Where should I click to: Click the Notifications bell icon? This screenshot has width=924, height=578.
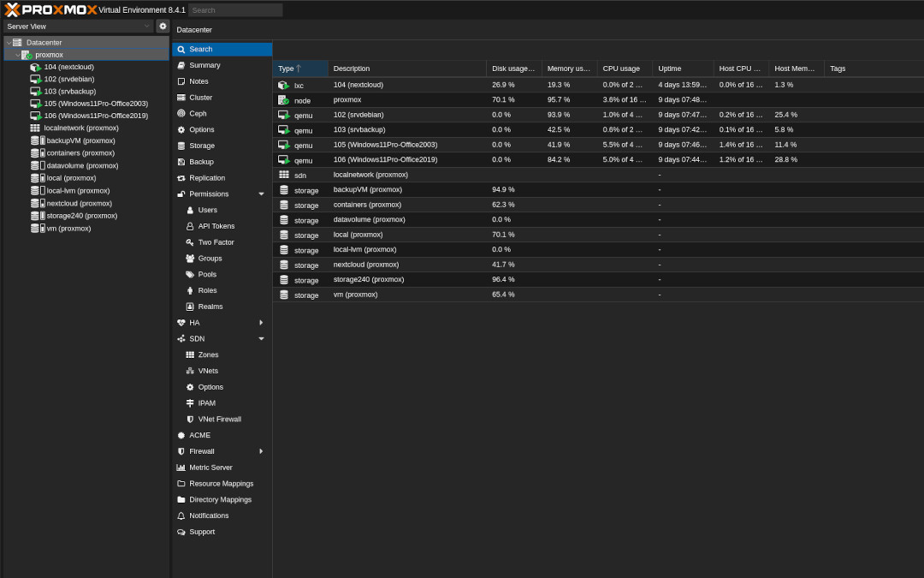(x=181, y=516)
